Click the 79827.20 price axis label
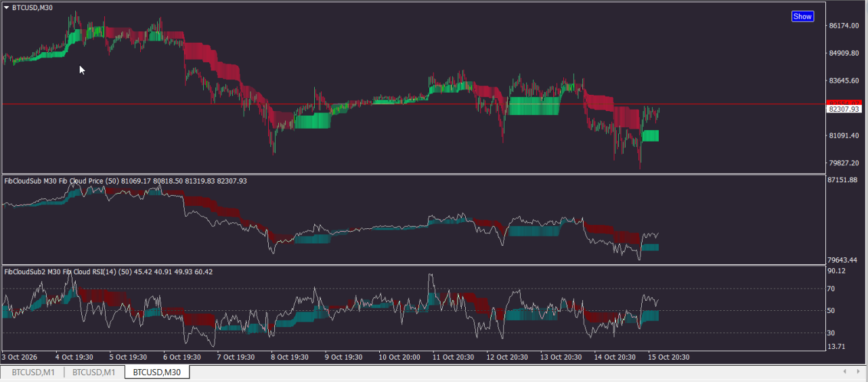Image resolution: width=868 pixels, height=382 pixels. click(844, 163)
